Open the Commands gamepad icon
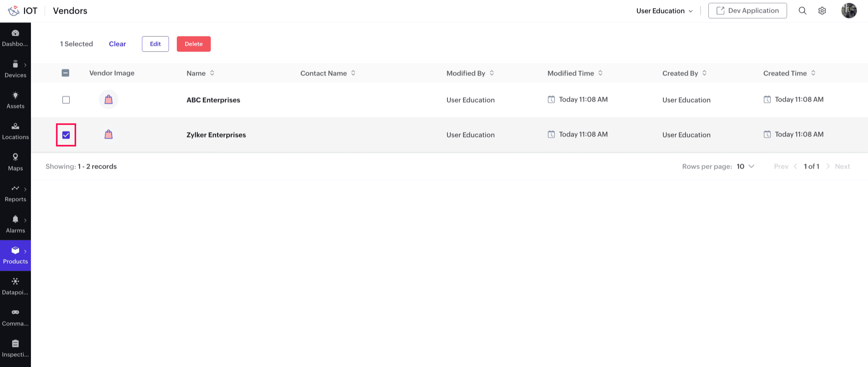The height and width of the screenshot is (367, 868). 15,312
